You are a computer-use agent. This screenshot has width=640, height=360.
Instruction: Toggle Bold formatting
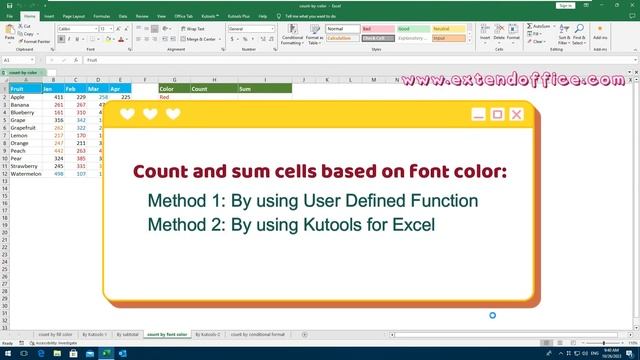tap(61, 39)
